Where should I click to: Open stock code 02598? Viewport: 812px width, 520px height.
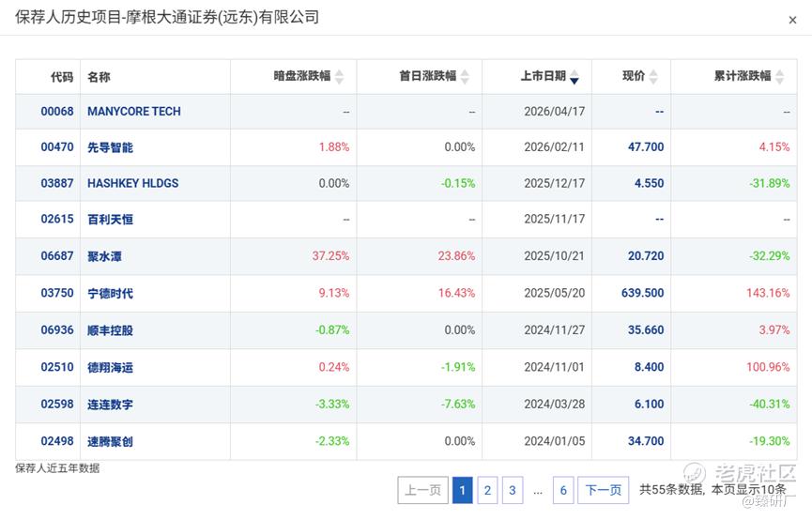pyautogui.click(x=57, y=404)
